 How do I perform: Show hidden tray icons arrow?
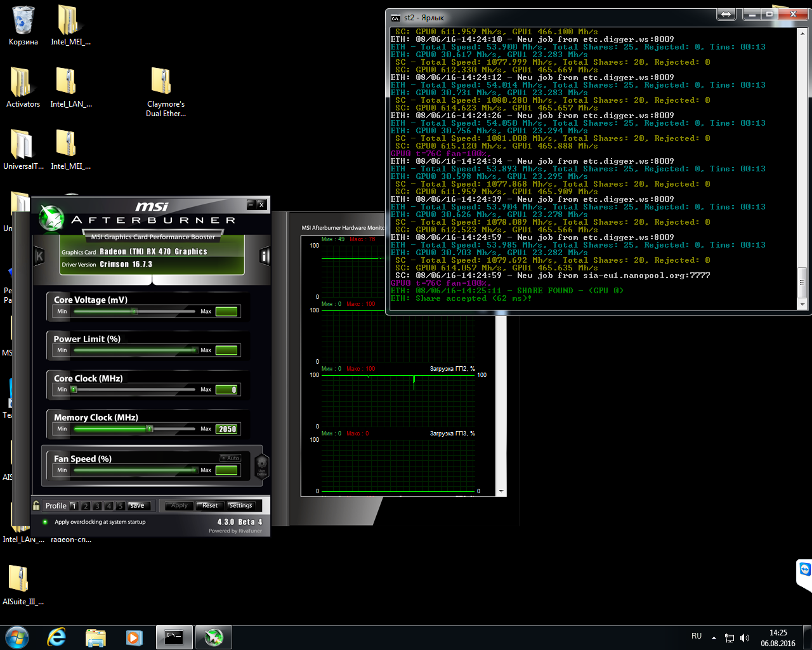point(714,638)
